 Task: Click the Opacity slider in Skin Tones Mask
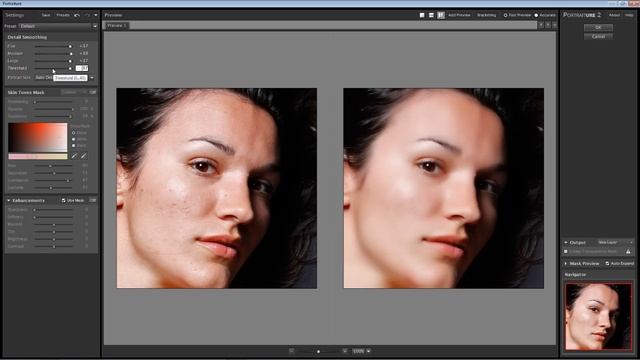(53, 109)
